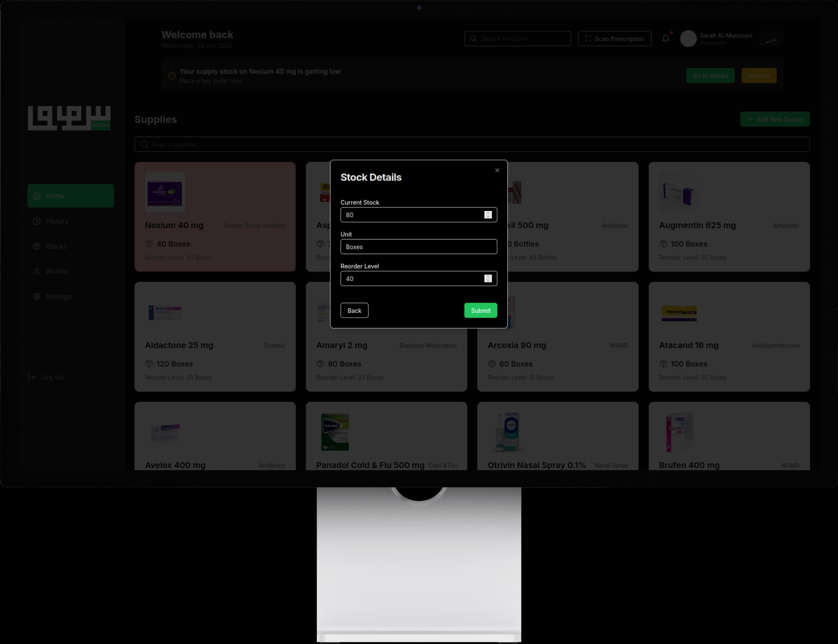The height and width of the screenshot is (644, 838).
Task: Click the search supplies input field
Action: [x=471, y=144]
